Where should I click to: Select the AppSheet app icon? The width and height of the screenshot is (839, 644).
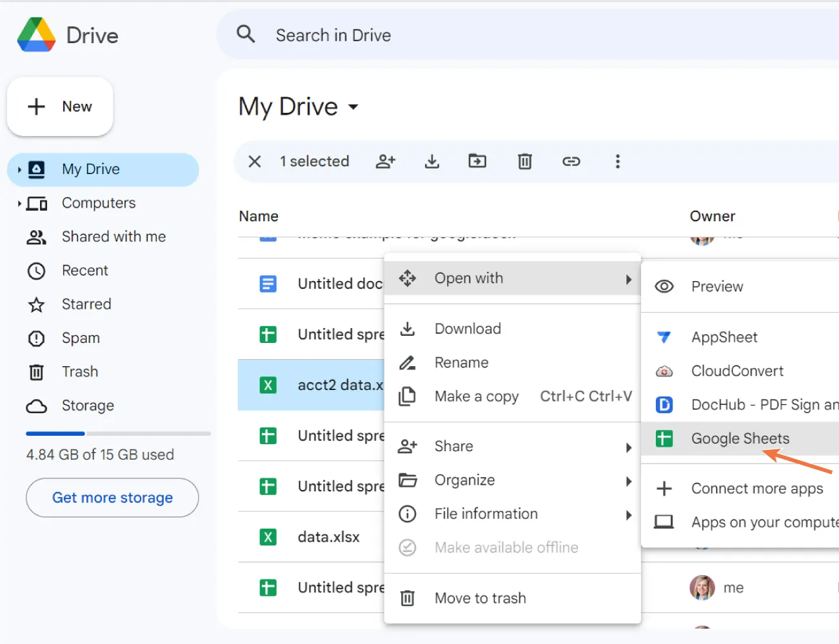pos(665,337)
